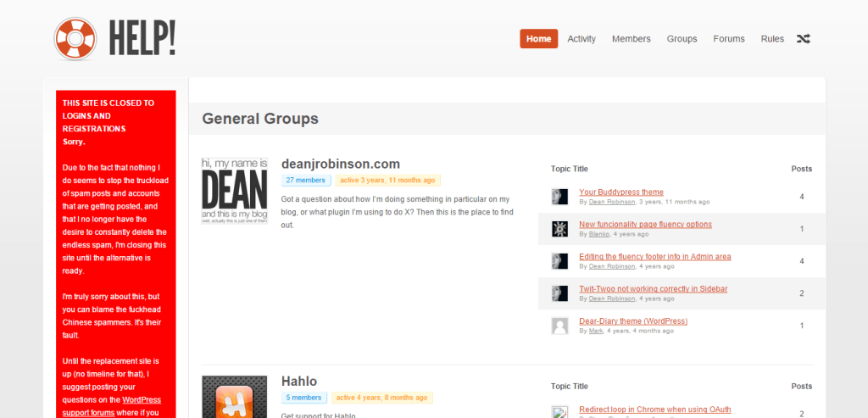Open the deanjrobinson.com group title
This screenshot has width=868, height=418.
(x=341, y=164)
